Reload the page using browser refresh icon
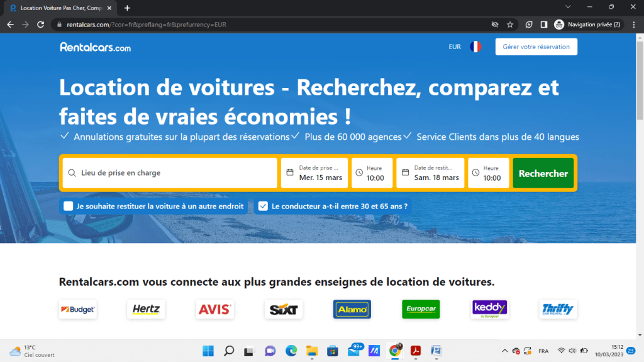The image size is (644, 362). coord(41,25)
